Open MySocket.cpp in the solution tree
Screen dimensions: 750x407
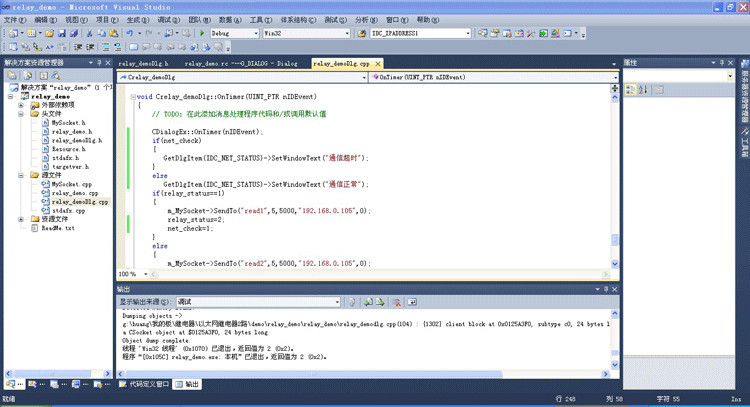tap(70, 185)
